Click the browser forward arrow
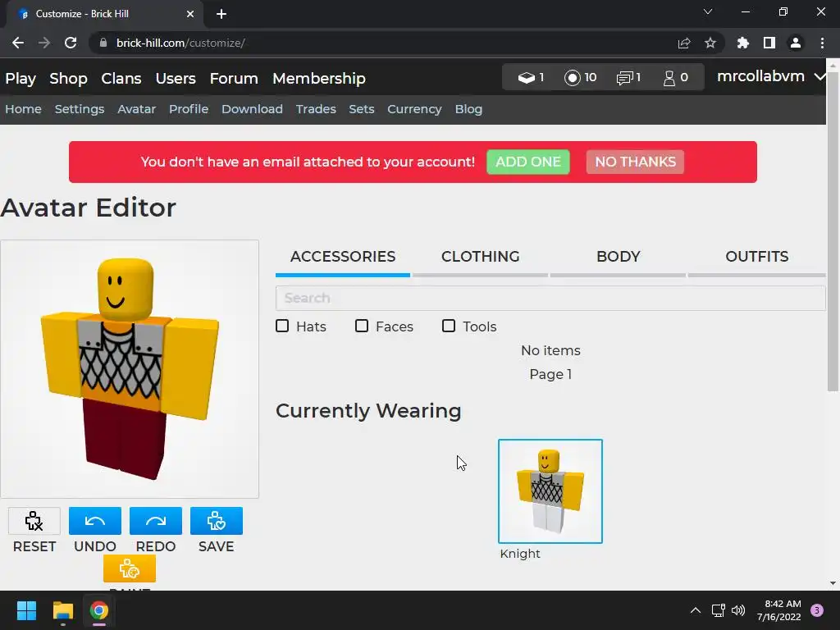Image resolution: width=840 pixels, height=630 pixels. [x=44, y=43]
